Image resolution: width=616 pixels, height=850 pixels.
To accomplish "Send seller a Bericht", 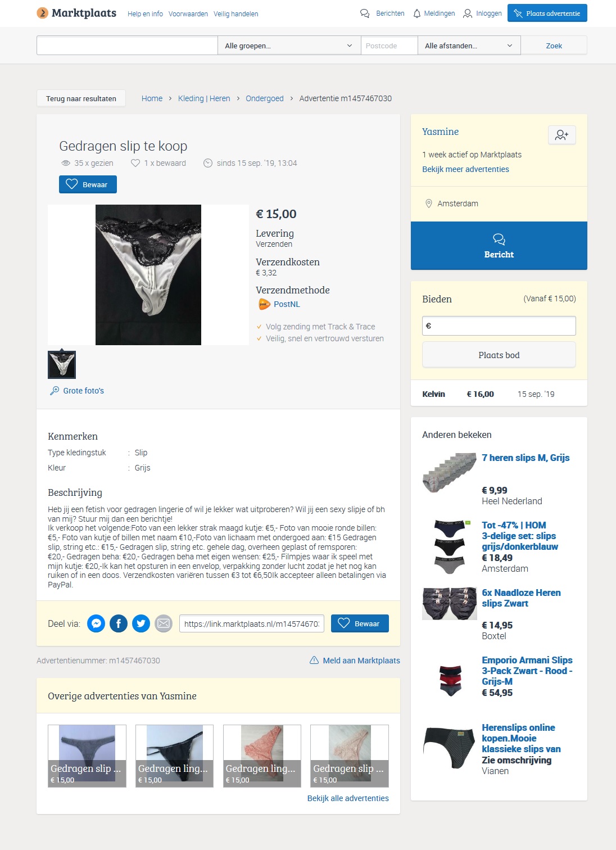I will 499,246.
